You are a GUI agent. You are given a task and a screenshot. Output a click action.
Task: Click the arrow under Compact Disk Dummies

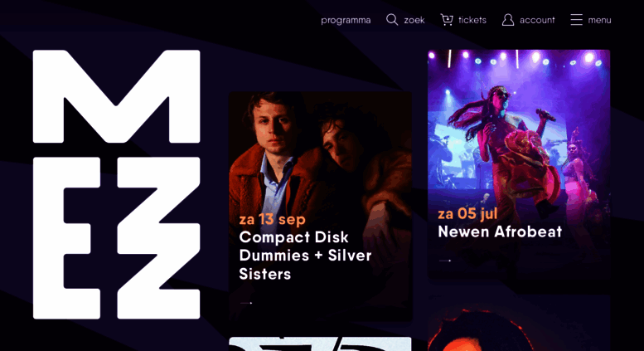245,303
